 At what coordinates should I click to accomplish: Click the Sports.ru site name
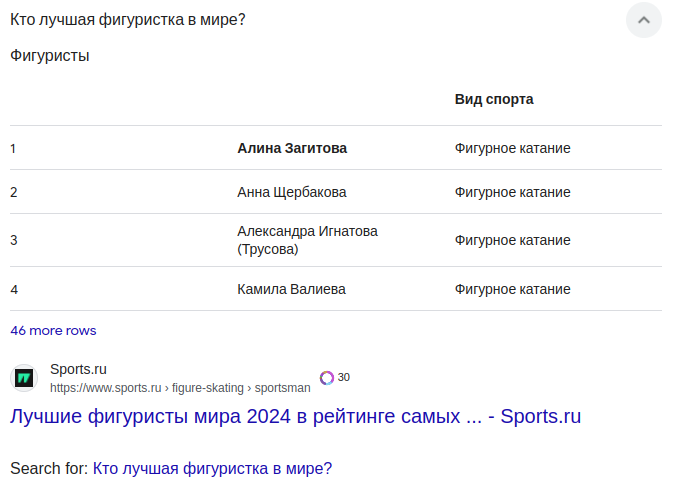(x=78, y=369)
